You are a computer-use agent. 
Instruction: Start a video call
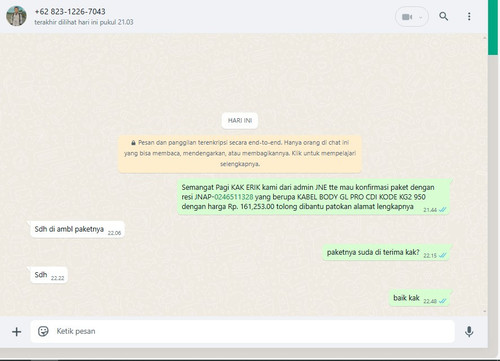[x=407, y=17]
